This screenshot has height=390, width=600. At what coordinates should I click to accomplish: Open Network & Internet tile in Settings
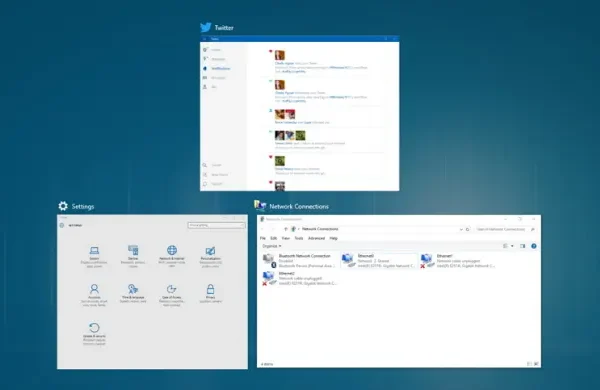tap(172, 256)
